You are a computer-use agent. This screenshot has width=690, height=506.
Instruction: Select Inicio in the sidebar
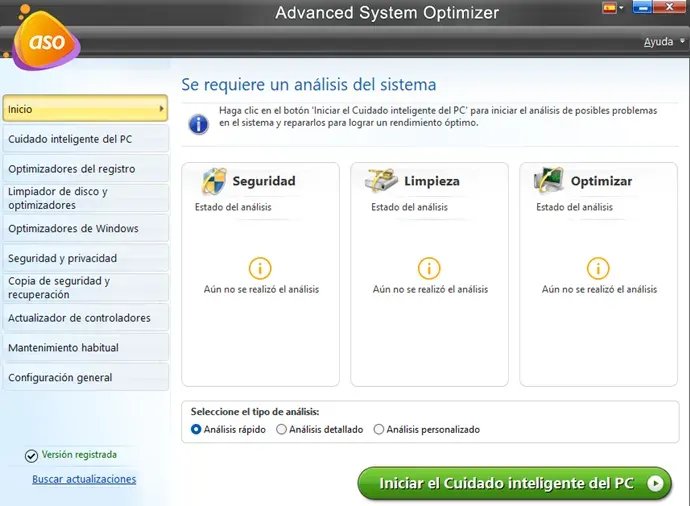pyautogui.click(x=85, y=109)
